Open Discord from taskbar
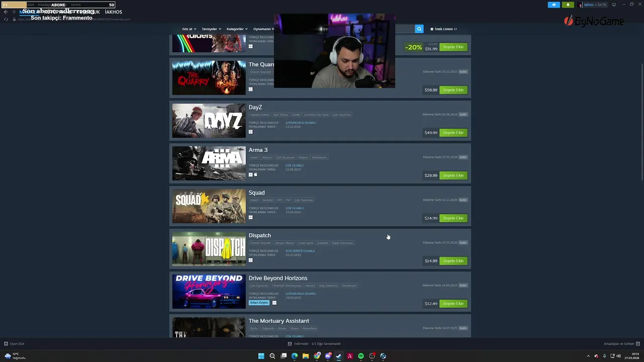This screenshot has width=644, height=362. click(328, 356)
